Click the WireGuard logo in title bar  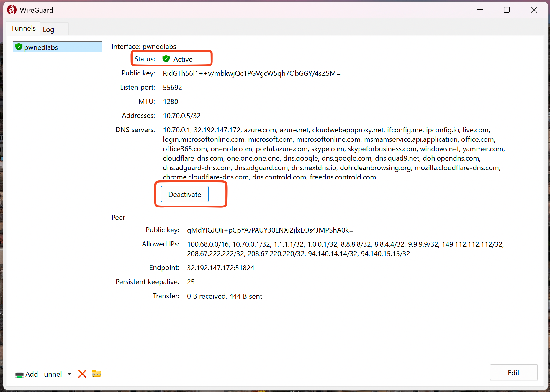click(12, 10)
